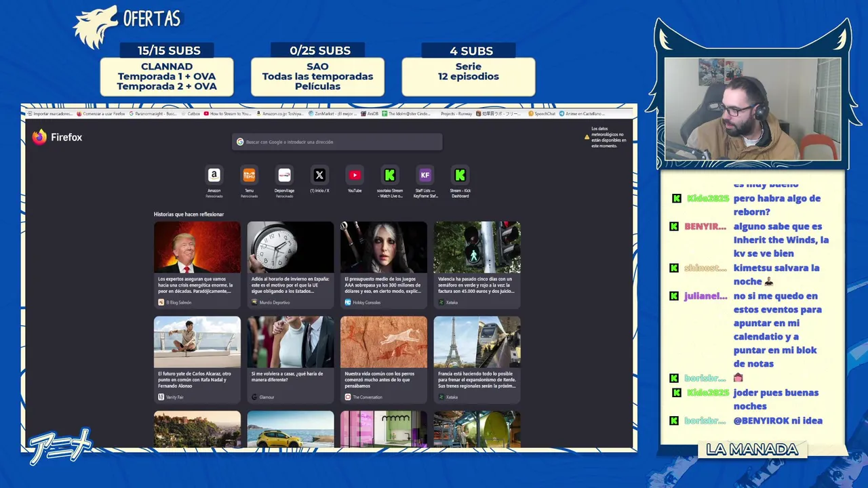Open Projects - Runway bookmark
This screenshot has width=868, height=488.
456,114
